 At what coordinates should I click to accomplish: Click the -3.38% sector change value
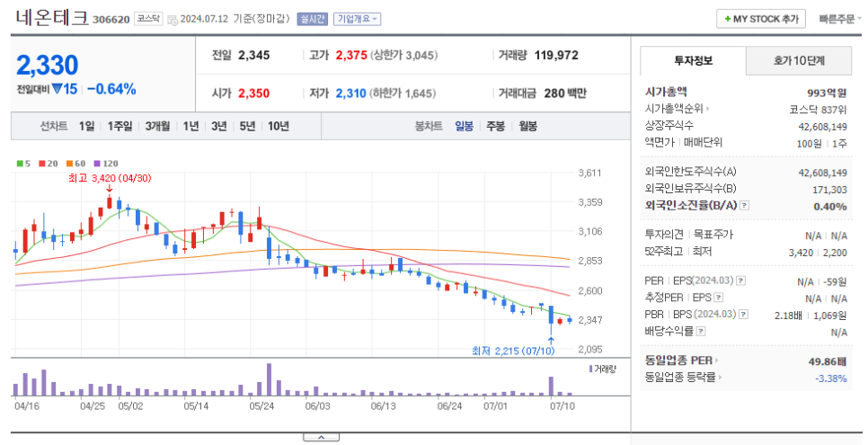point(831,378)
